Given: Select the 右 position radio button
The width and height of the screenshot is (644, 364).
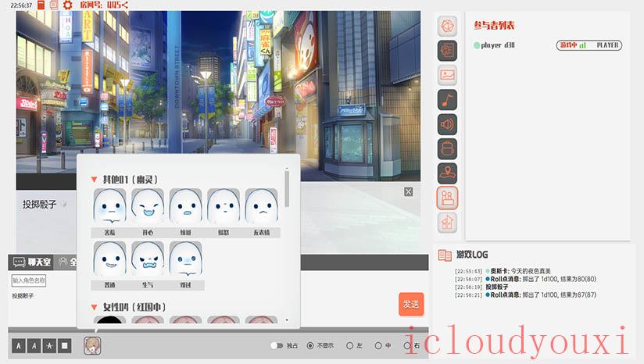Looking at the screenshot, I should [406, 346].
